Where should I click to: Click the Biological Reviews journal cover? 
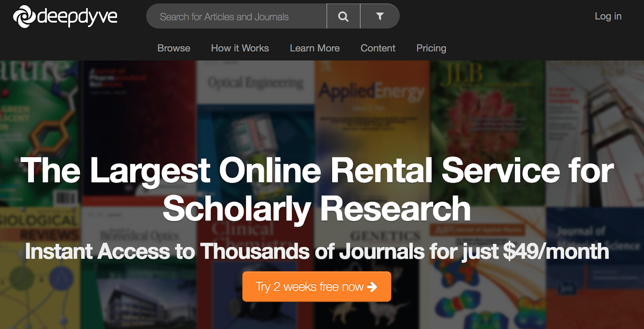40,268
